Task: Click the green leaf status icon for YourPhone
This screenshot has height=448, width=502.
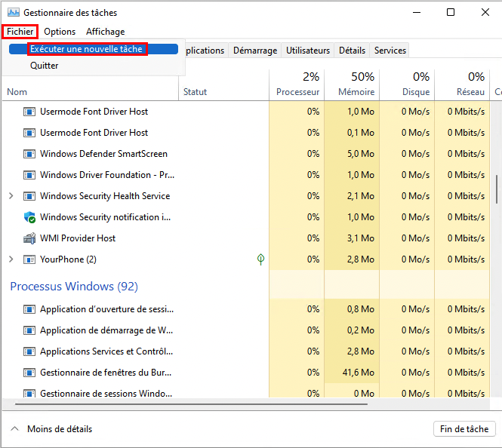Action: [x=260, y=259]
